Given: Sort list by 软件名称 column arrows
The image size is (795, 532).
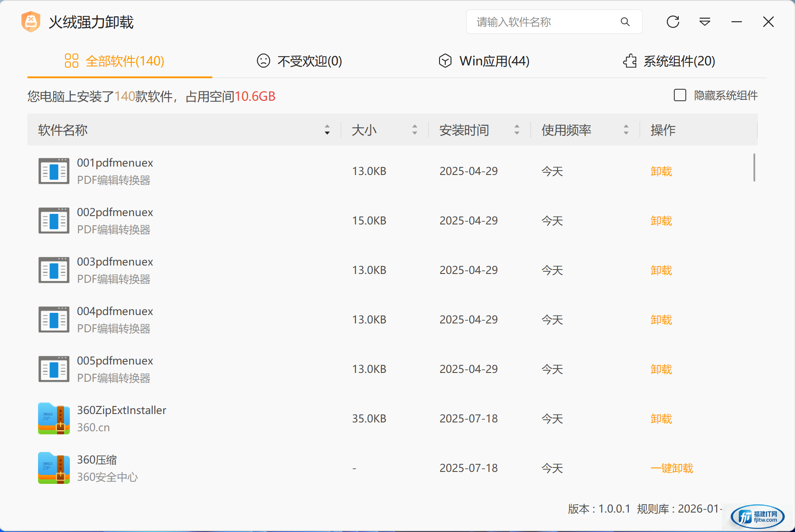Looking at the screenshot, I should tap(327, 130).
